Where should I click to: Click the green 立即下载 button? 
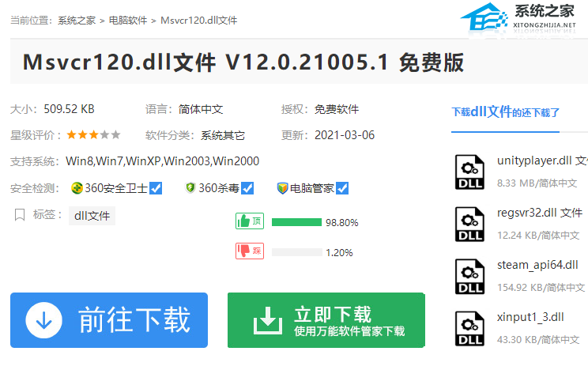click(x=326, y=320)
